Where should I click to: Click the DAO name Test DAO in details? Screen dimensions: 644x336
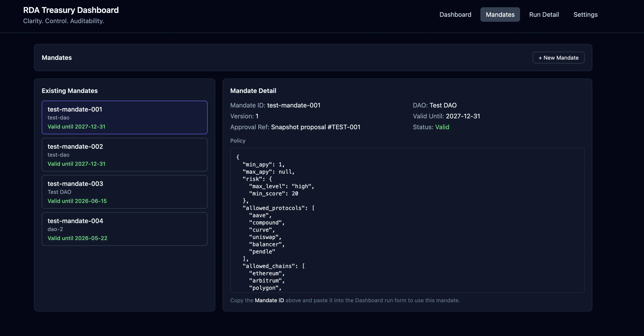pos(443,105)
